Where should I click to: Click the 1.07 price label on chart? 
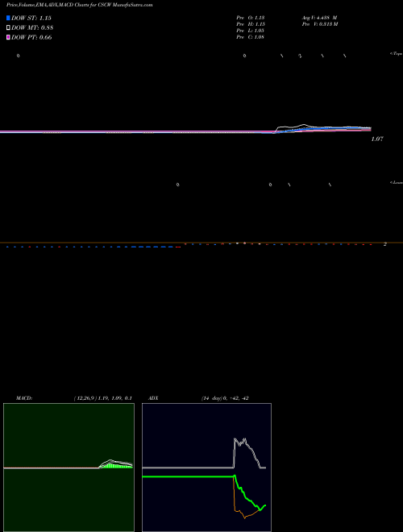coord(377,139)
